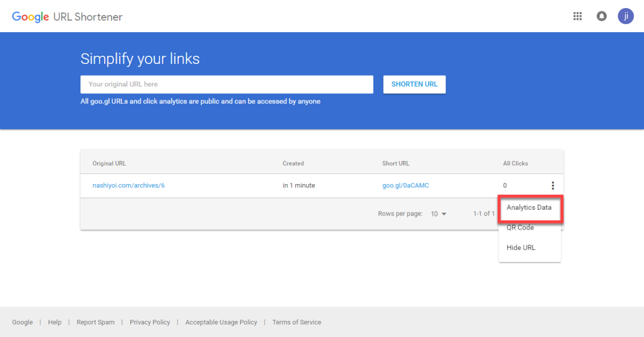Open the 'ji' account avatar

point(626,16)
